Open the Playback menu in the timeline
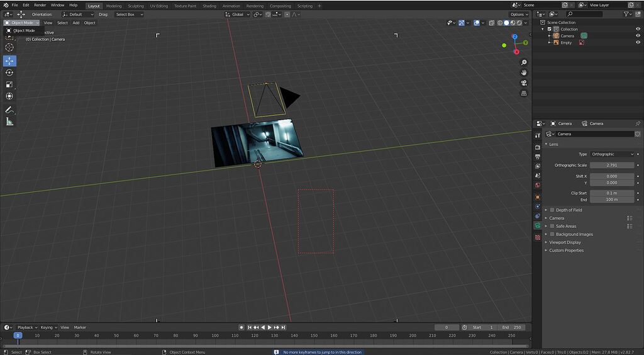The width and height of the screenshot is (644, 355). coord(27,327)
